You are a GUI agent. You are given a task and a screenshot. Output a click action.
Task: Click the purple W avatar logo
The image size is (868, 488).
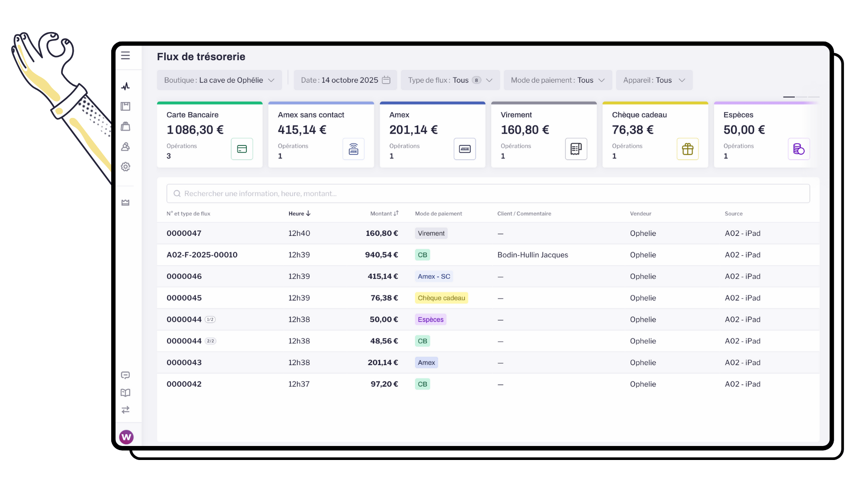coord(126,437)
